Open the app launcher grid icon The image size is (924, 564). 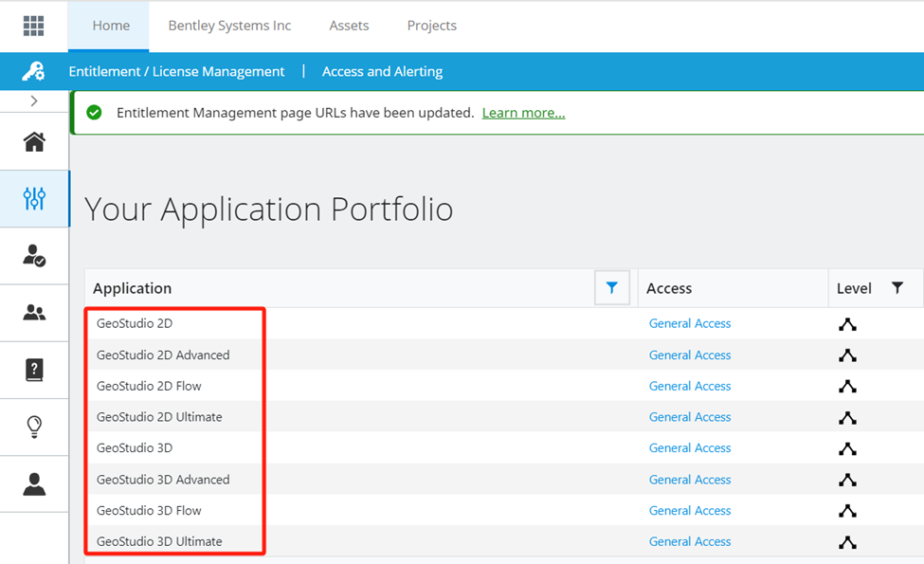(34, 26)
